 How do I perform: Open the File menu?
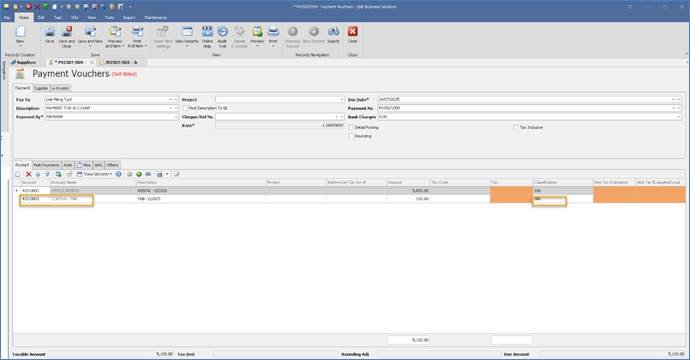(7, 18)
